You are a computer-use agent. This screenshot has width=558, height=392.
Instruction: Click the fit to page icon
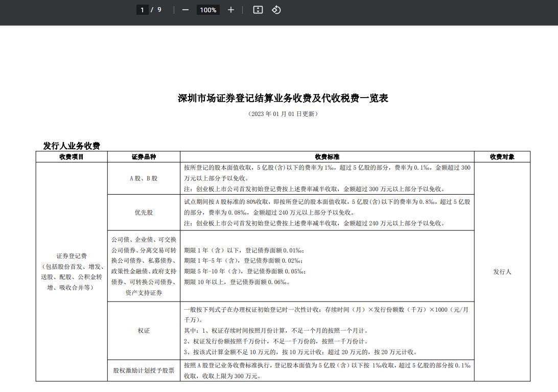click(258, 10)
